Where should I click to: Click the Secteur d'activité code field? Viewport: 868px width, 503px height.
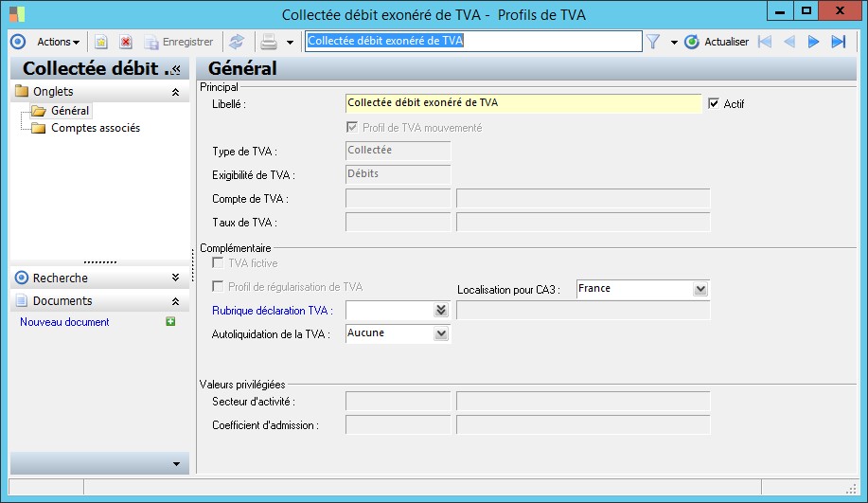398,401
